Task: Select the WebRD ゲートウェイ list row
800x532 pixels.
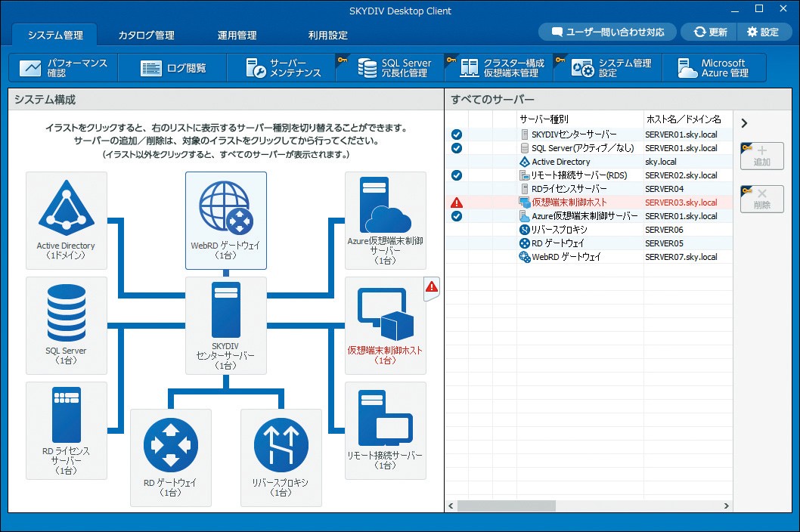Action: 589,257
